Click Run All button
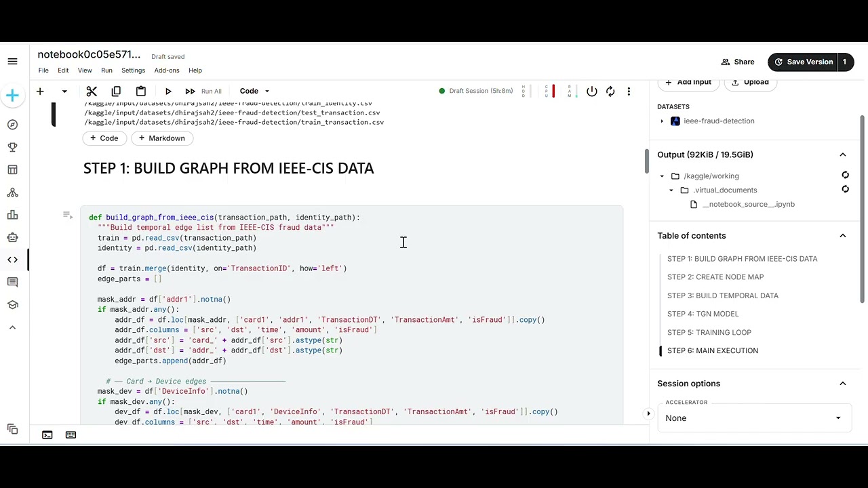 coord(203,91)
